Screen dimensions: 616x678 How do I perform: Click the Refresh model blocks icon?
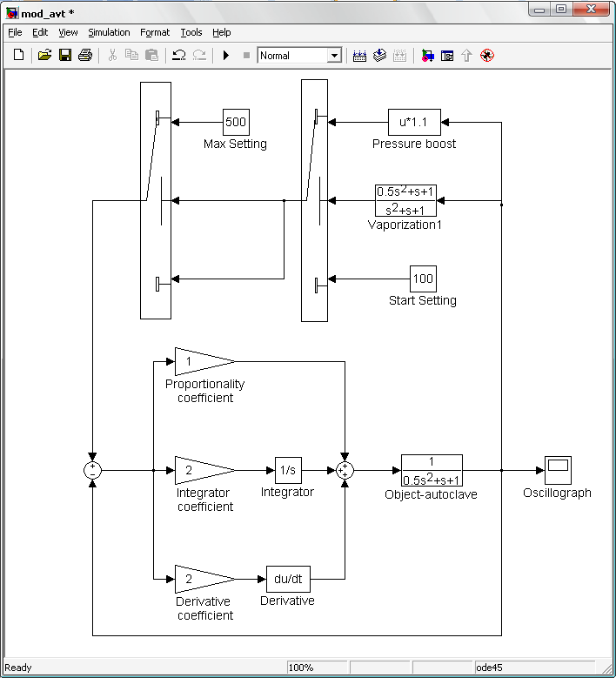(379, 56)
